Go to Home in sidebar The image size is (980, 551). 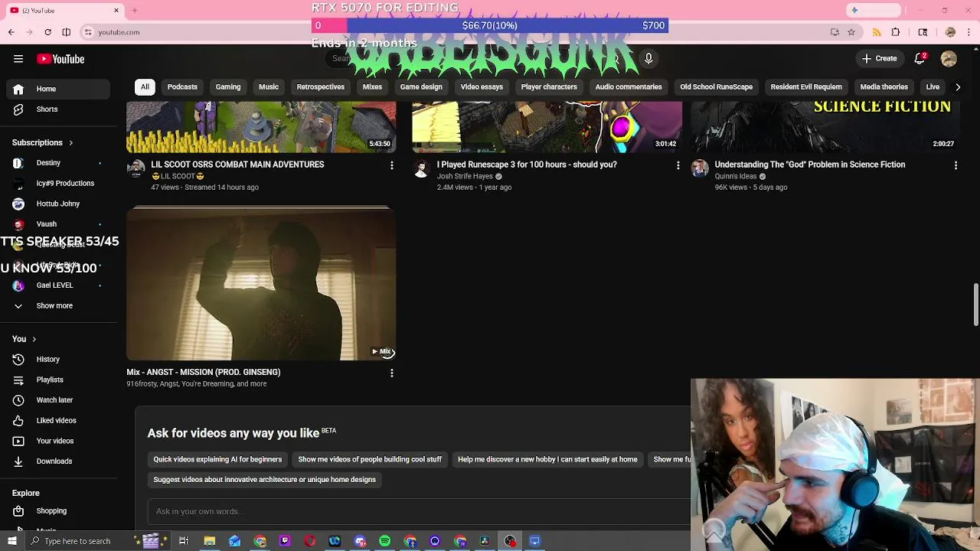pyautogui.click(x=59, y=89)
